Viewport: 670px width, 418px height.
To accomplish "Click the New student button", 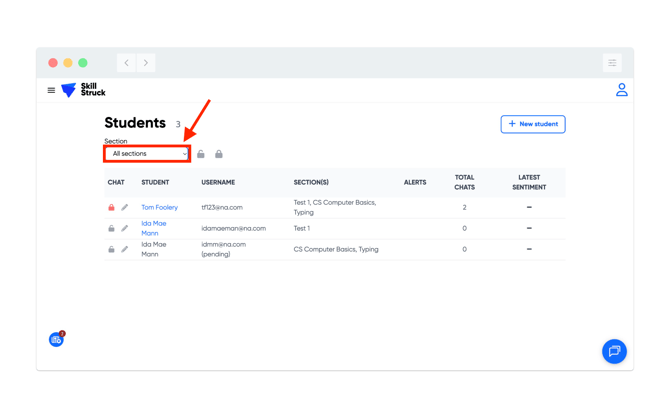I will (x=533, y=124).
